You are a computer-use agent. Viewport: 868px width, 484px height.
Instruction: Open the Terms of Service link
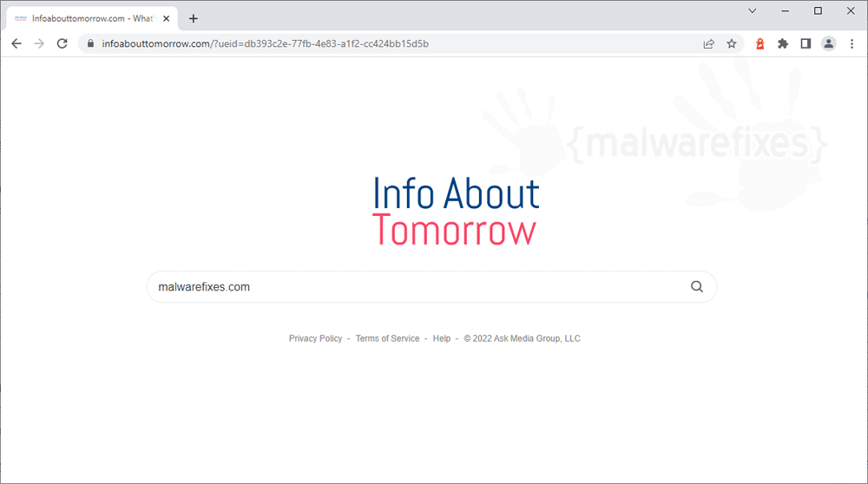point(387,338)
